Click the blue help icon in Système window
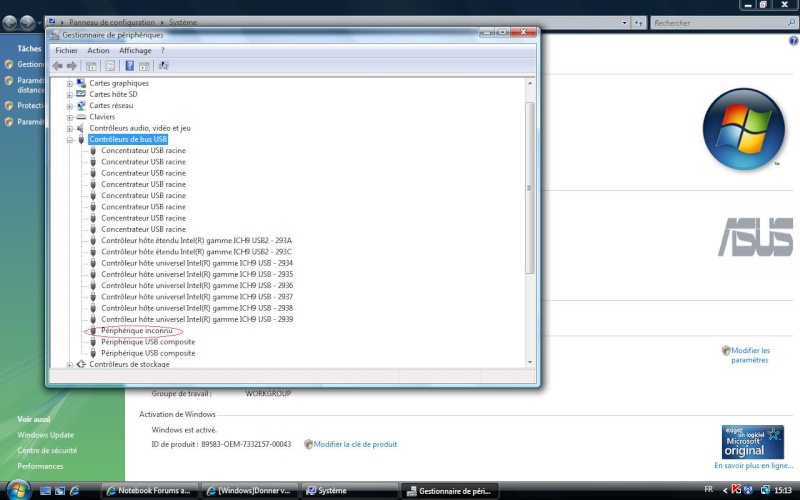Screen dimensions: 800x500 pos(793,41)
